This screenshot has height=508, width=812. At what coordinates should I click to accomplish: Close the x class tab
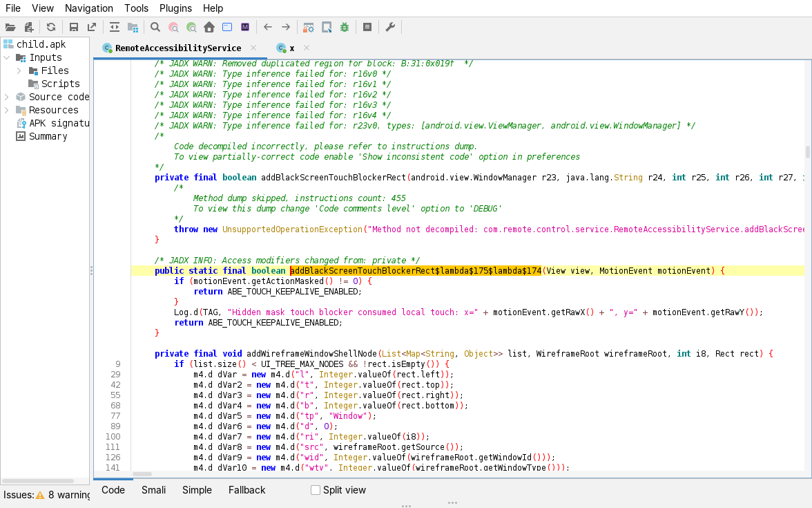click(x=307, y=48)
